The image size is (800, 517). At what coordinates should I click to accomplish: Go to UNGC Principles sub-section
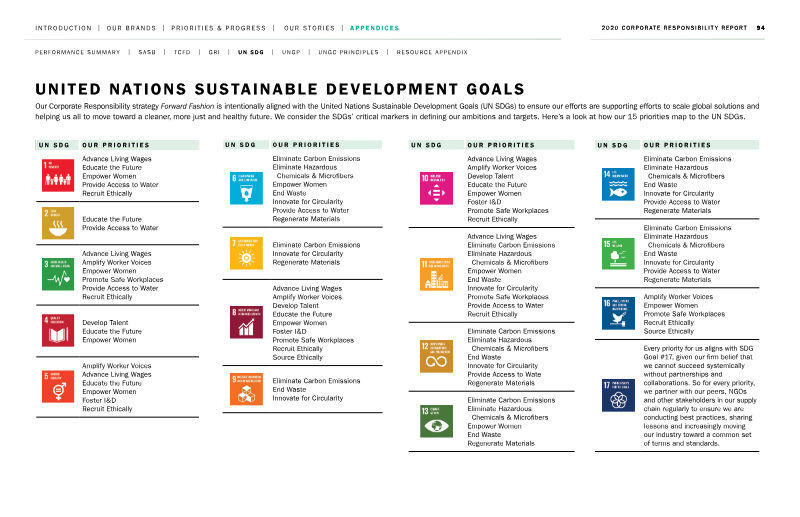(348, 52)
